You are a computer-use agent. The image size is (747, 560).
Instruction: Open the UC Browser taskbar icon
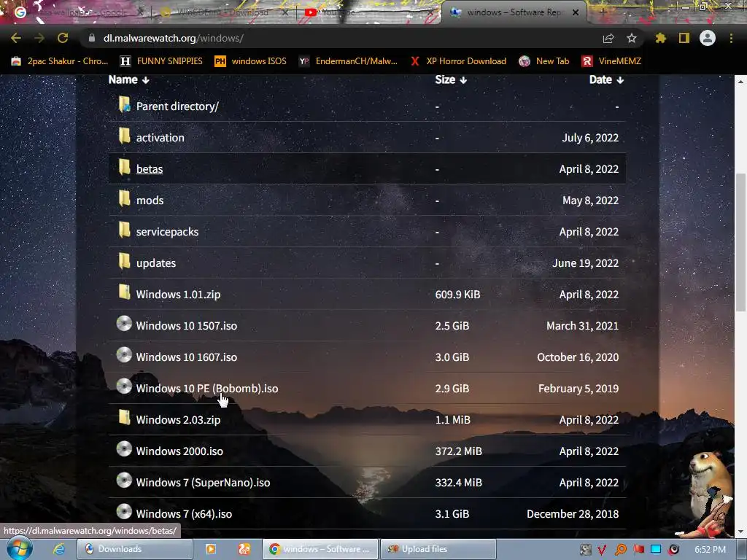point(244,549)
